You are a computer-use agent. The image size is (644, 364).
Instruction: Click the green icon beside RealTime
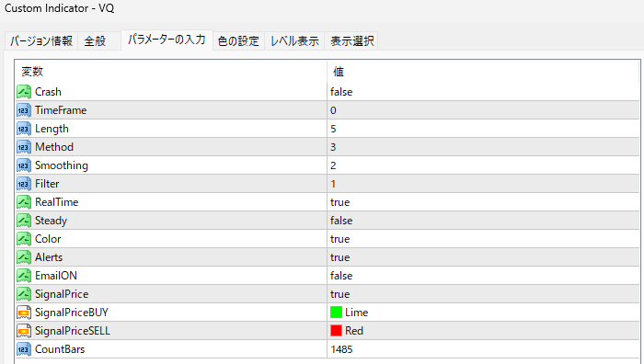click(x=24, y=202)
